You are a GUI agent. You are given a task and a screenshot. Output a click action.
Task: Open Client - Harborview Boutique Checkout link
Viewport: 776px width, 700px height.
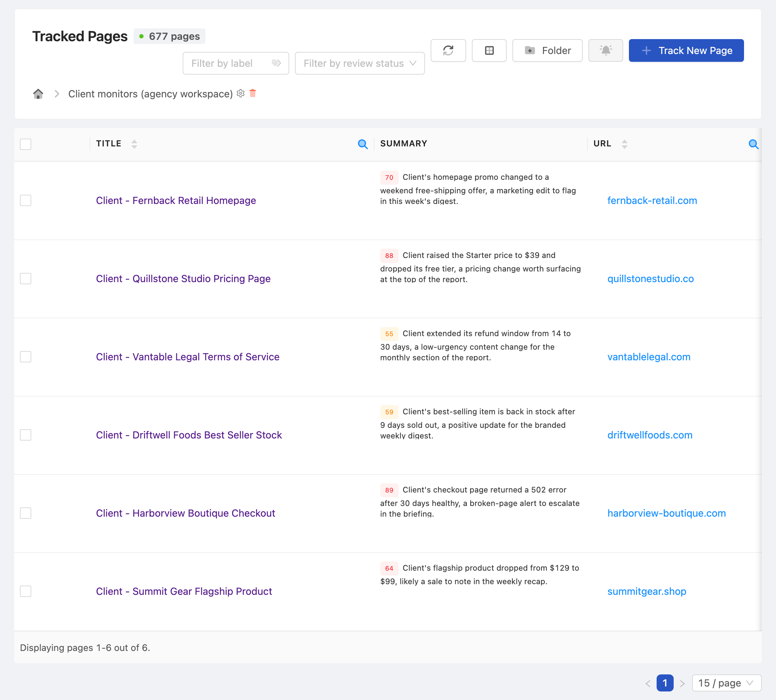[x=185, y=513]
